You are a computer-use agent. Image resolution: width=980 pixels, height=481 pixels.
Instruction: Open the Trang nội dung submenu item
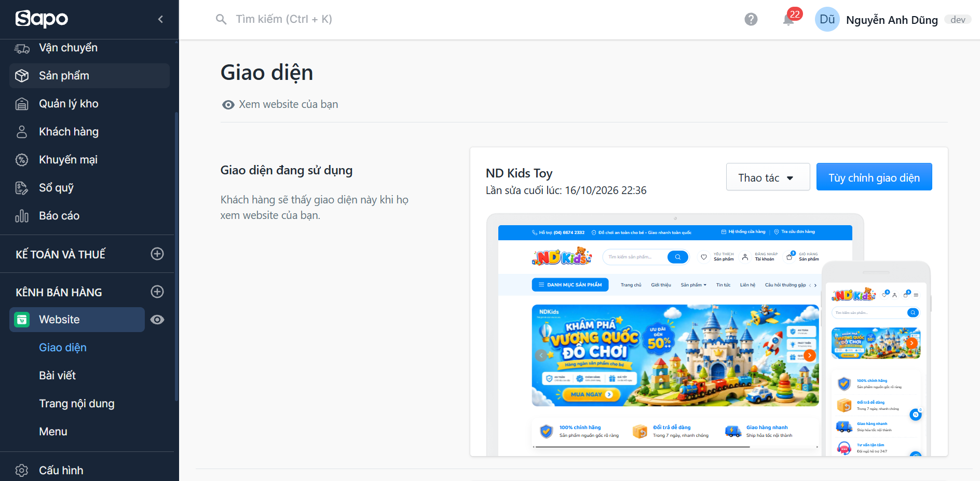[x=77, y=404]
